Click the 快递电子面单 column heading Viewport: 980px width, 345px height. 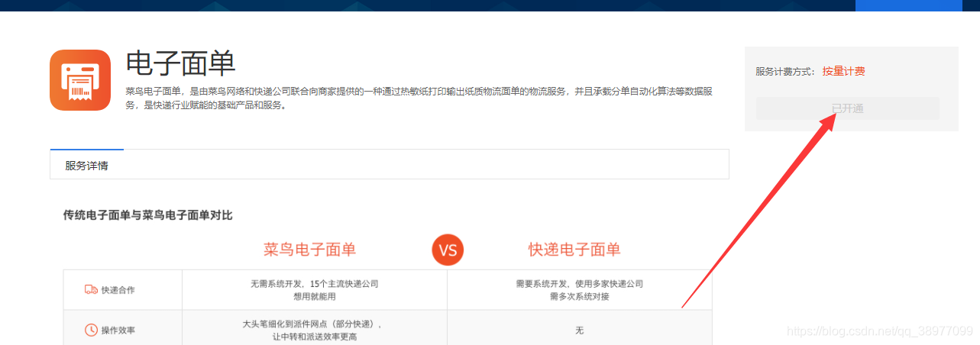(574, 250)
